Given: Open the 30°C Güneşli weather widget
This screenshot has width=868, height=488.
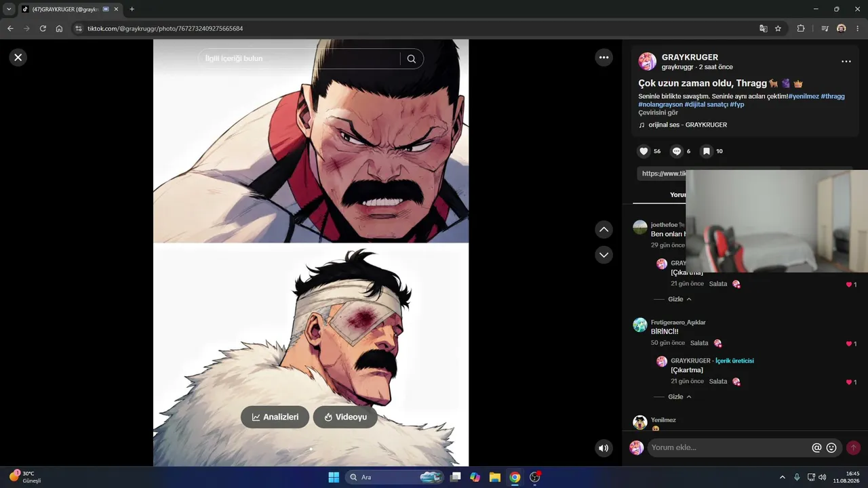Looking at the screenshot, I should [25, 477].
